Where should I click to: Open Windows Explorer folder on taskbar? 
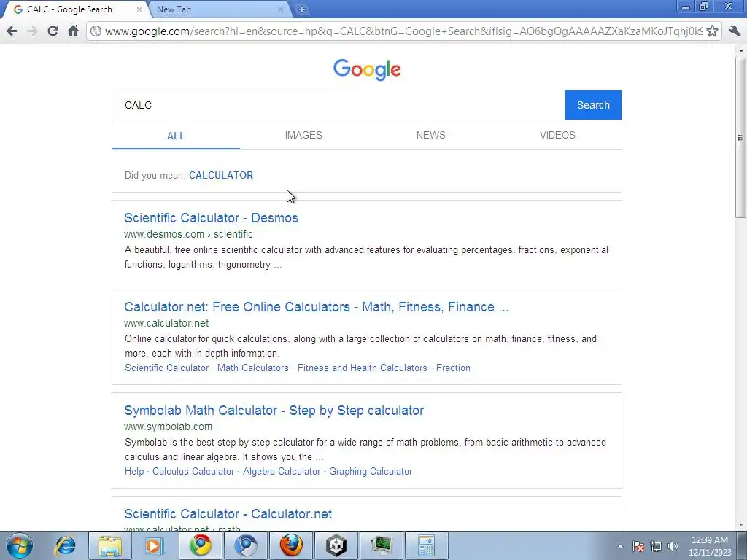coord(110,545)
